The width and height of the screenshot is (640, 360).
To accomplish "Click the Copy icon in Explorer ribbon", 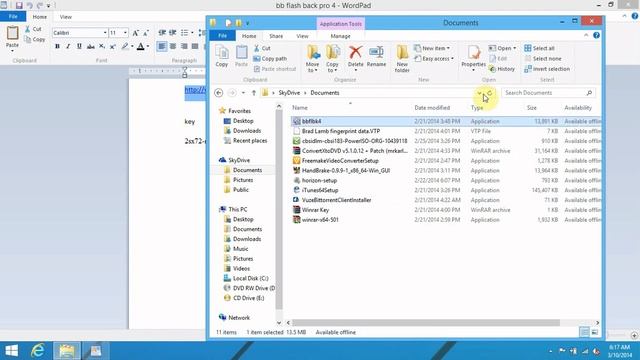I will (x=222, y=56).
